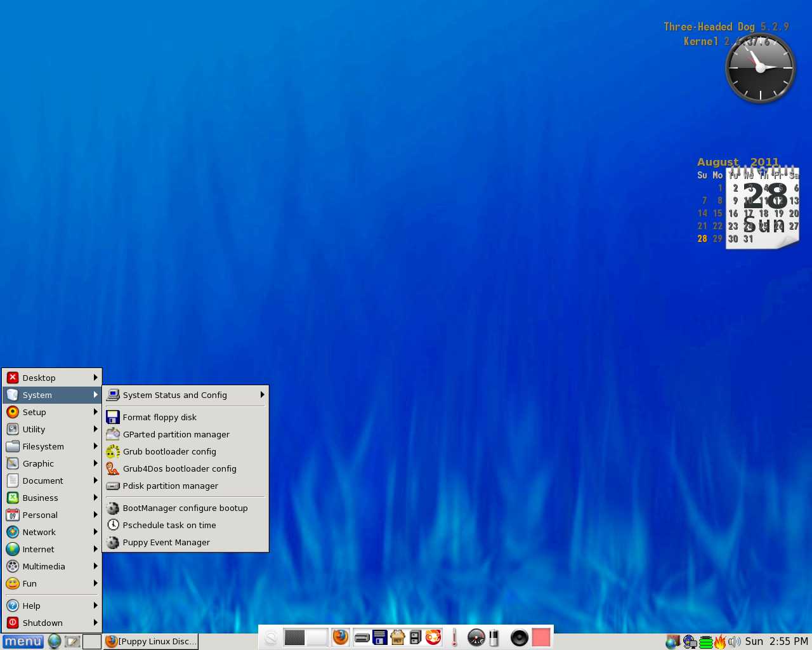Click the blue menu start button
Viewport: 812px width, 650px height.
[23, 642]
